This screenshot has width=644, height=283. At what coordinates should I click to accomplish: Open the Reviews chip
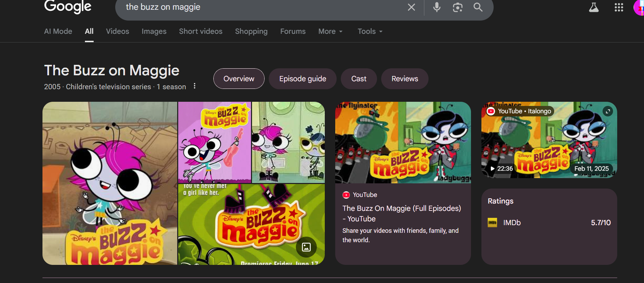pos(405,79)
